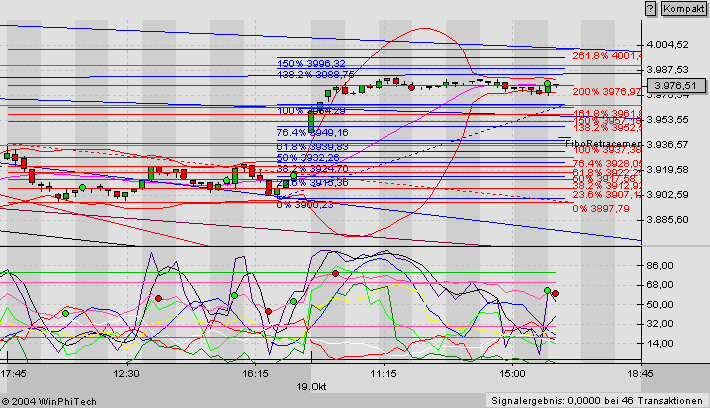The height and width of the screenshot is (408, 710).
Task: Click the 18:45 label at right of time axis
Action: coord(639,373)
